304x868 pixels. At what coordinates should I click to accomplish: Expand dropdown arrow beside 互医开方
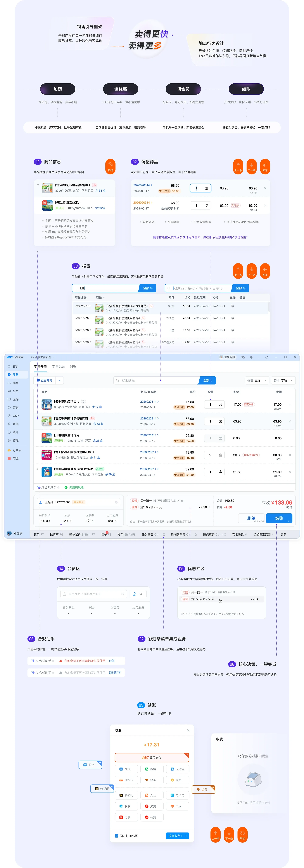pyautogui.click(x=60, y=380)
